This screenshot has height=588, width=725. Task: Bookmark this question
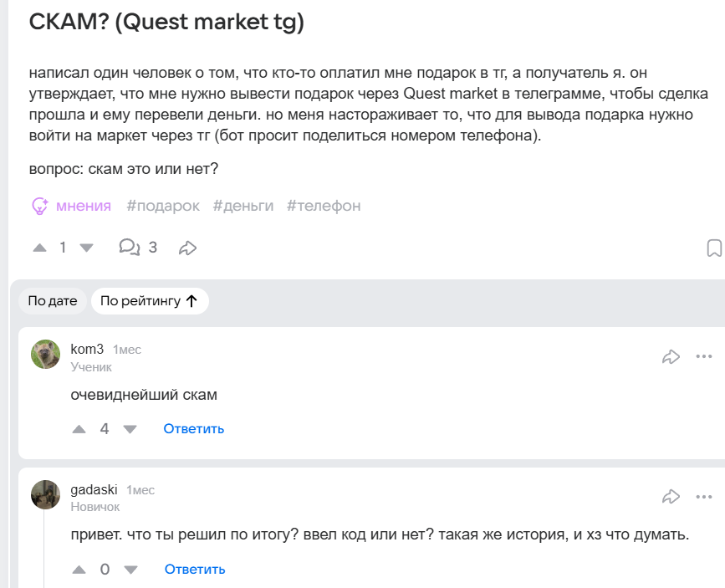click(x=714, y=248)
